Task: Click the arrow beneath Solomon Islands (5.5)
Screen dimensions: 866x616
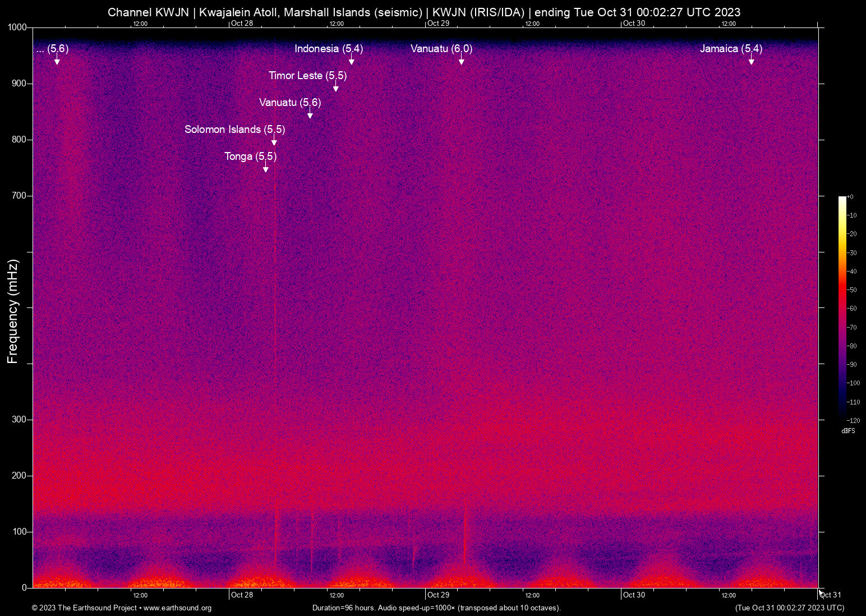Action: click(274, 141)
